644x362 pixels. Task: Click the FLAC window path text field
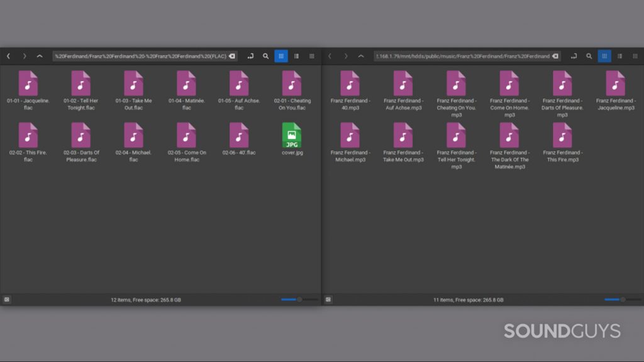point(140,56)
